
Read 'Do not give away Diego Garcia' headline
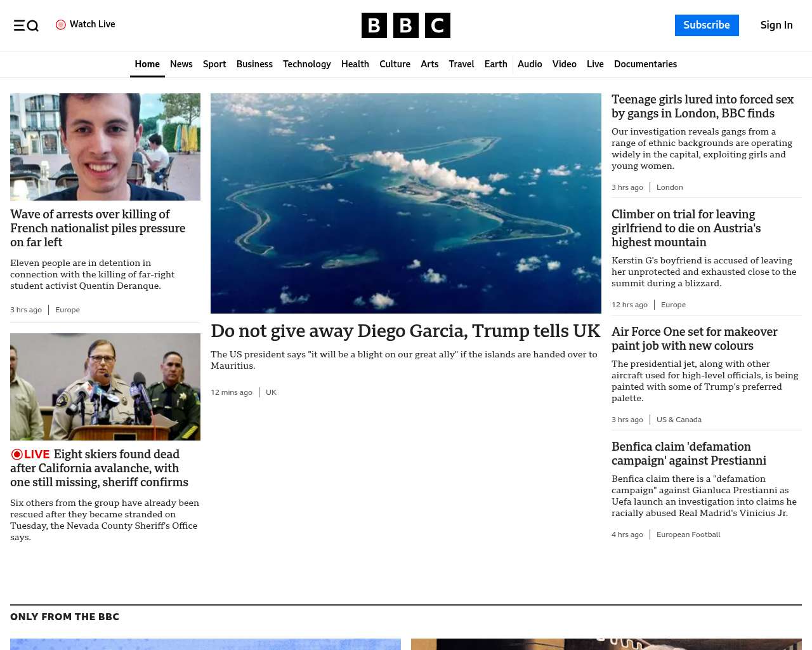tap(405, 331)
